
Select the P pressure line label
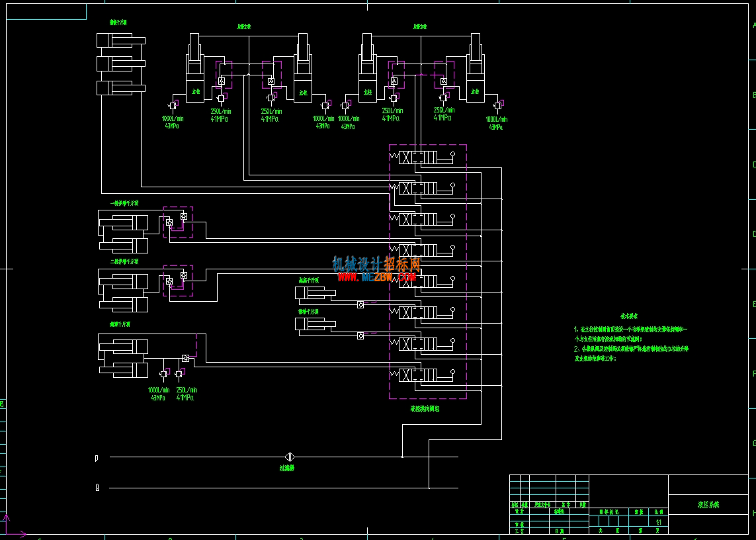[97, 457]
